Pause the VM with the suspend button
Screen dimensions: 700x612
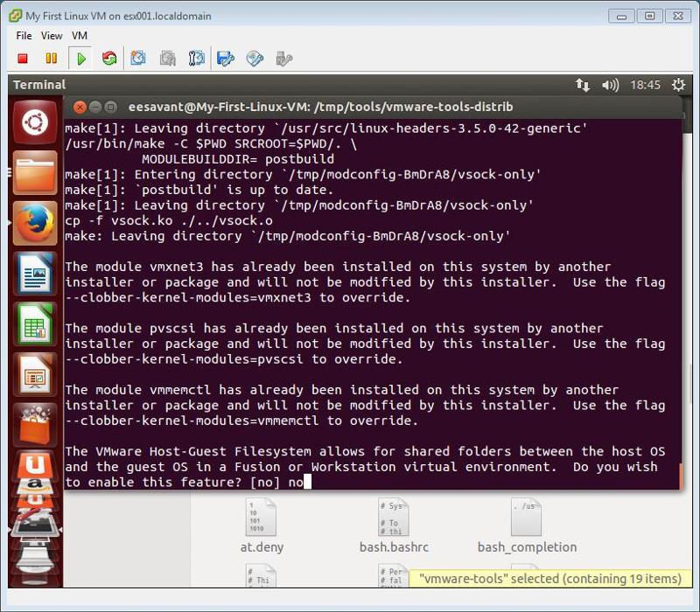52,58
